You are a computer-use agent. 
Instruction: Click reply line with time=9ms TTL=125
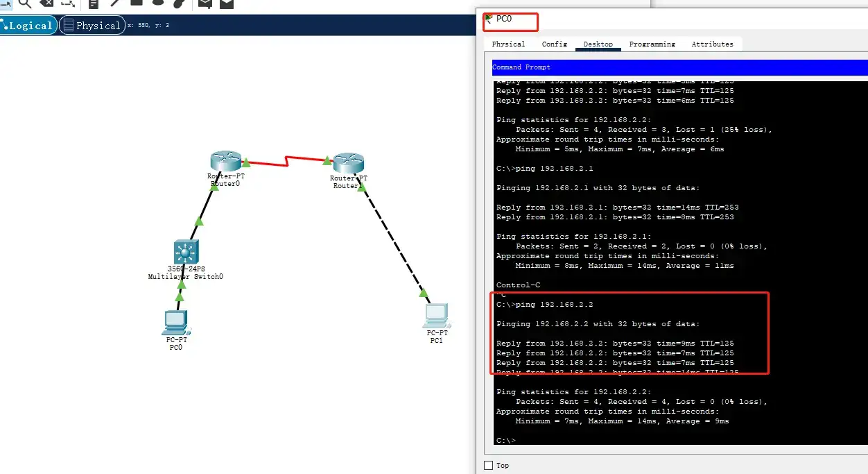(616, 344)
